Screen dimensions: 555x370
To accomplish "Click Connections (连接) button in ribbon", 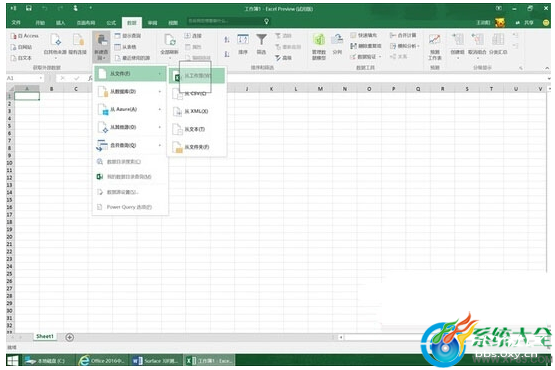I will (x=193, y=36).
